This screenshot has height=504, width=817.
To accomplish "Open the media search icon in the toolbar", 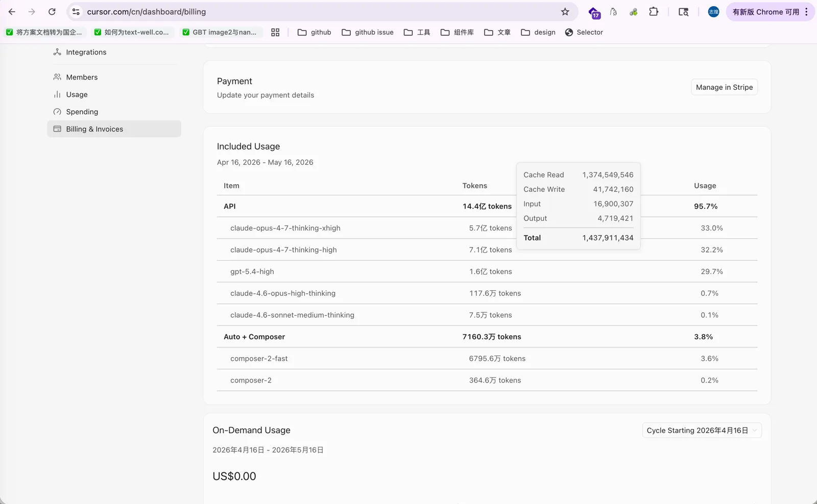I will pyautogui.click(x=683, y=12).
